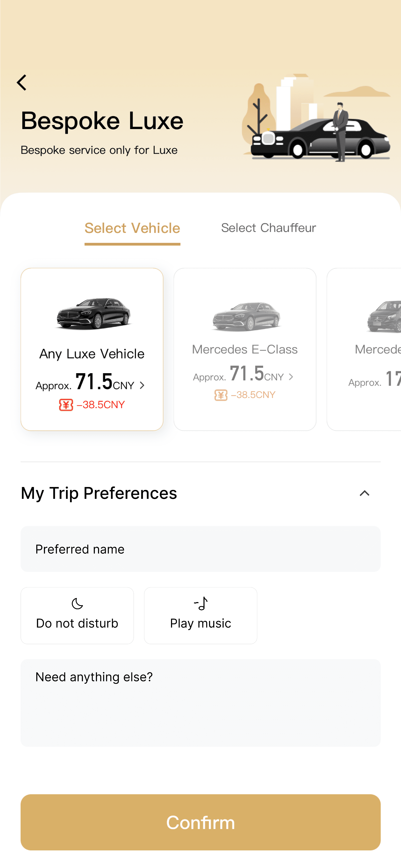Click the red coupon icon under Any Luxe Vehicle

[66, 405]
